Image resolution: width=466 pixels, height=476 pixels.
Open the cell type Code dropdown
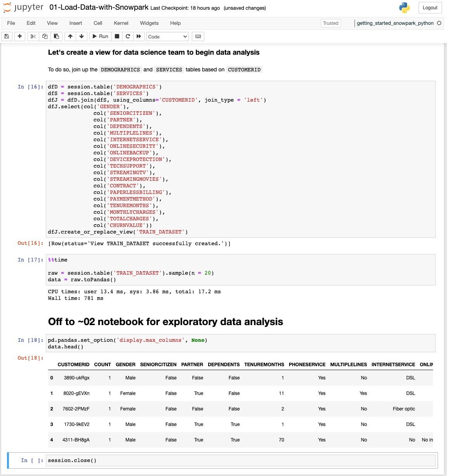click(x=167, y=36)
